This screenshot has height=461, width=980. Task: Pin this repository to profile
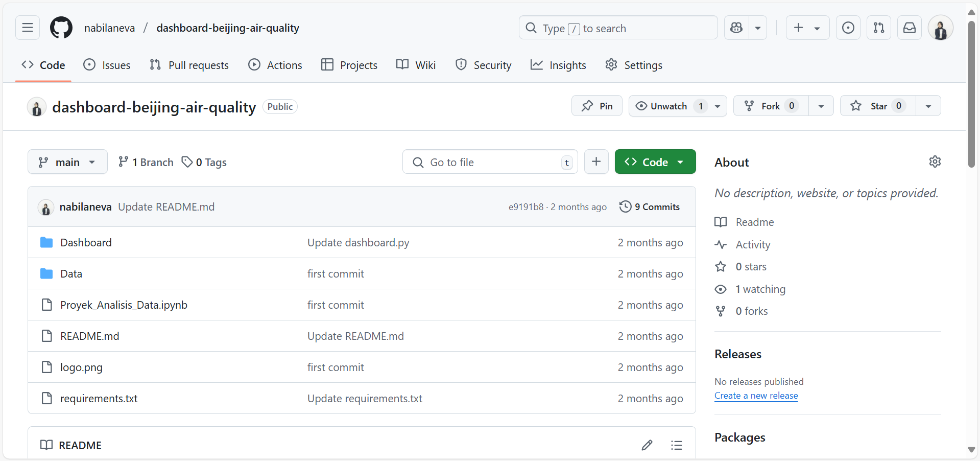[x=597, y=106]
